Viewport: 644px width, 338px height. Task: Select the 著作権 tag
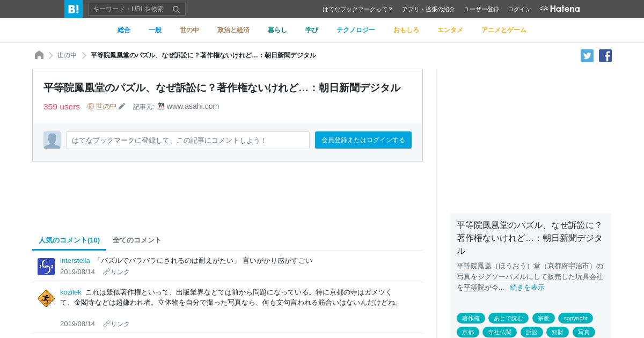tap(471, 318)
